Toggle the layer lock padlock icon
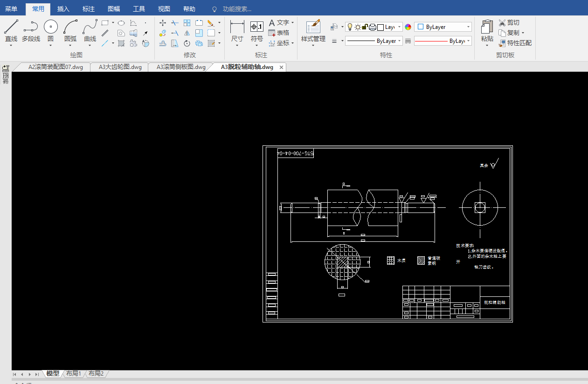 click(x=365, y=27)
